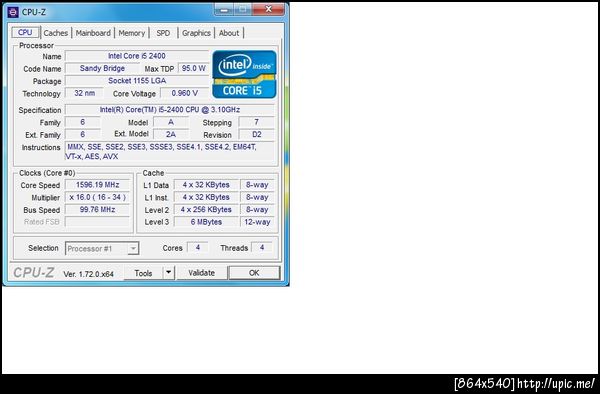Switch to the Mainboard tab
The image size is (600, 394).
pos(93,33)
